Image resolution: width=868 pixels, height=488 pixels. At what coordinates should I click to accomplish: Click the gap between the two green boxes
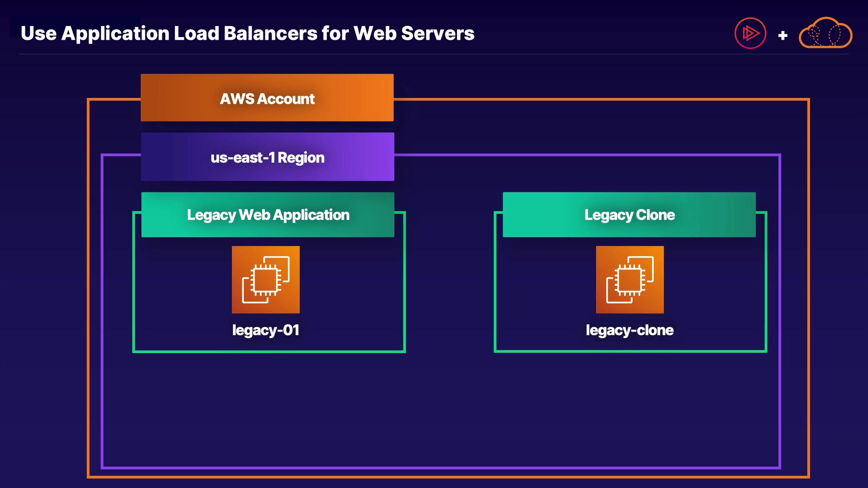point(450,280)
